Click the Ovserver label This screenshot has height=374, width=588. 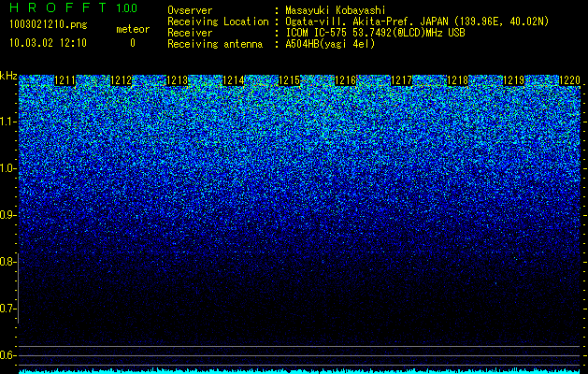tap(190, 10)
